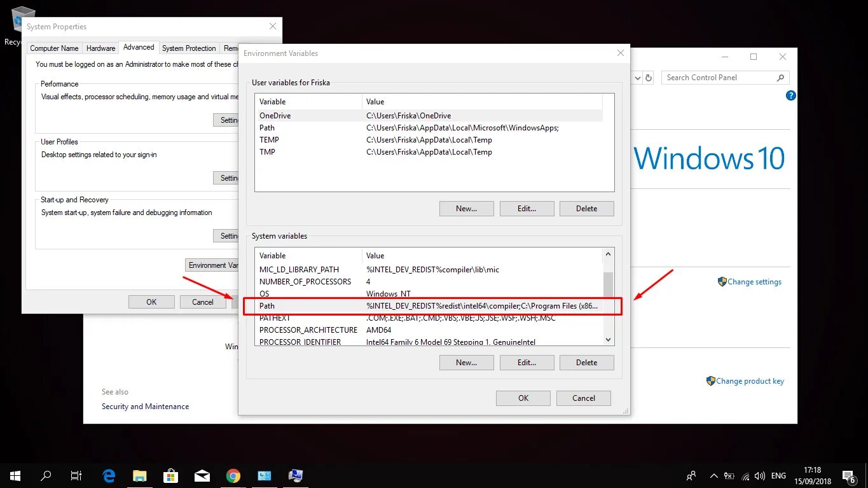
Task: Open Control Panel taskbar icon
Action: point(265,475)
